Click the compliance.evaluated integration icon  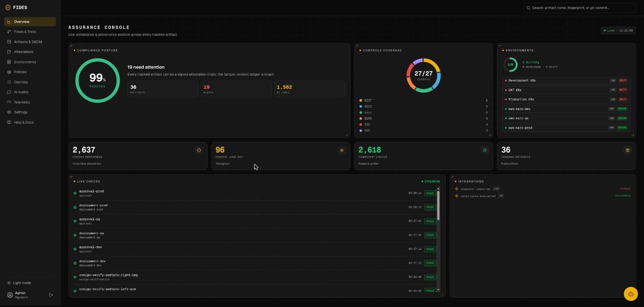coord(456,196)
